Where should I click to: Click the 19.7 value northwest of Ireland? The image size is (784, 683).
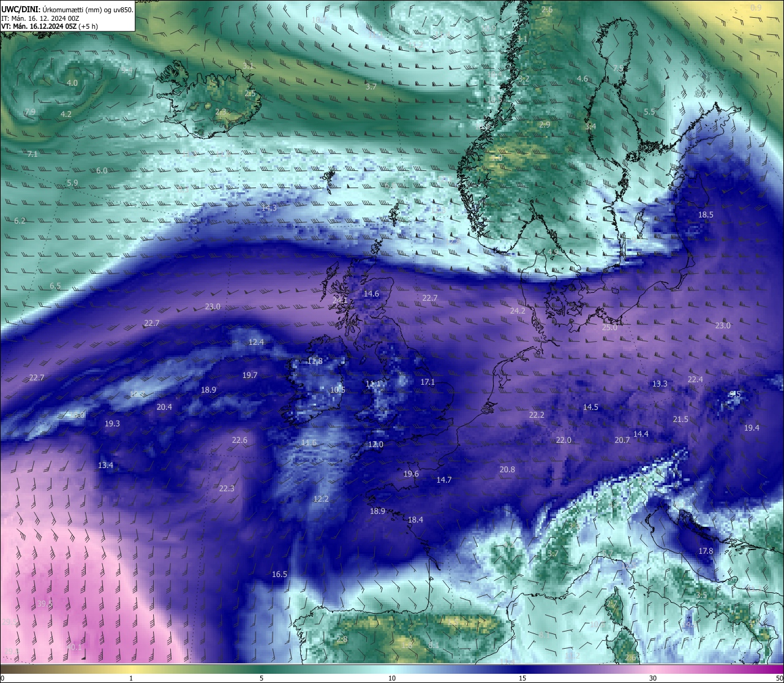pos(250,375)
